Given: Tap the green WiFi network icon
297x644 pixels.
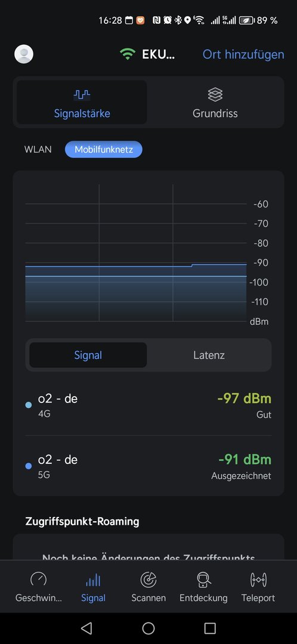Looking at the screenshot, I should 128,54.
